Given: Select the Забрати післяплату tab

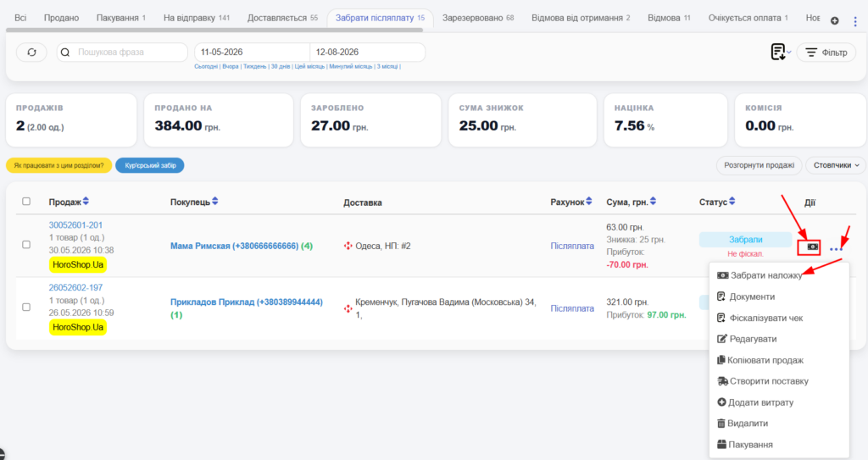Looking at the screenshot, I should point(381,18).
